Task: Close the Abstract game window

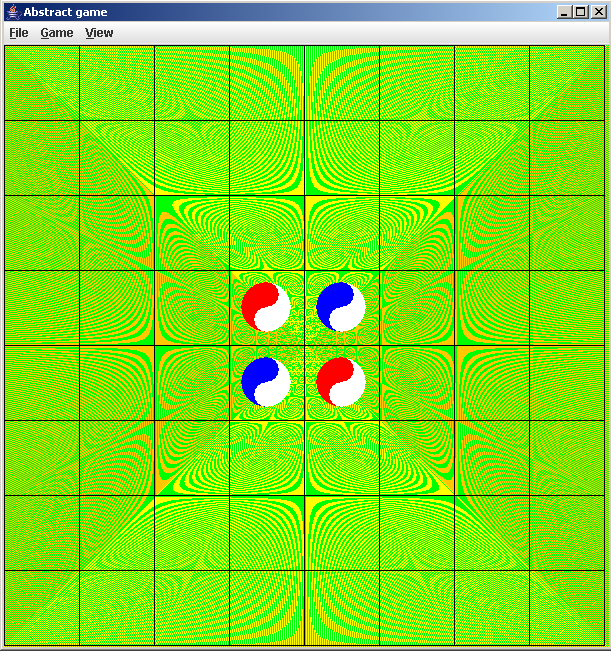Action: [598, 12]
